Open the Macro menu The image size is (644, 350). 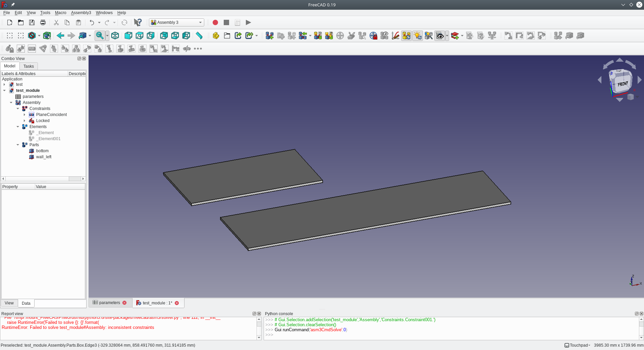click(x=60, y=13)
